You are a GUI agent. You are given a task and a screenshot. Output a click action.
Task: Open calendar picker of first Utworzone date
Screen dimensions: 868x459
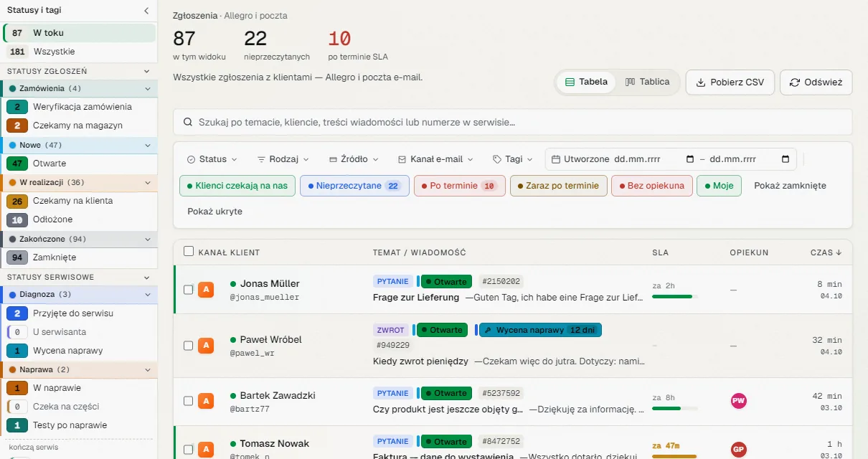pyautogui.click(x=690, y=159)
